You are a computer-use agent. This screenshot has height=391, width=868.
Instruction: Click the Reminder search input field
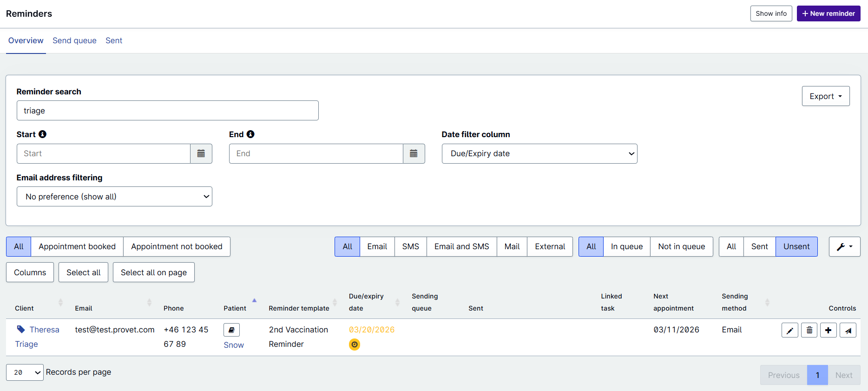pos(168,111)
